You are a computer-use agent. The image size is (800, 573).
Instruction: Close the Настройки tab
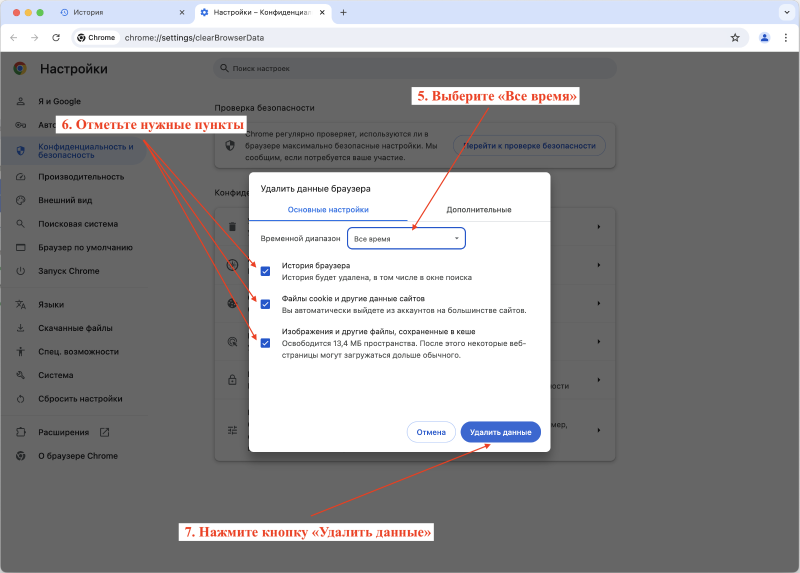click(x=322, y=12)
